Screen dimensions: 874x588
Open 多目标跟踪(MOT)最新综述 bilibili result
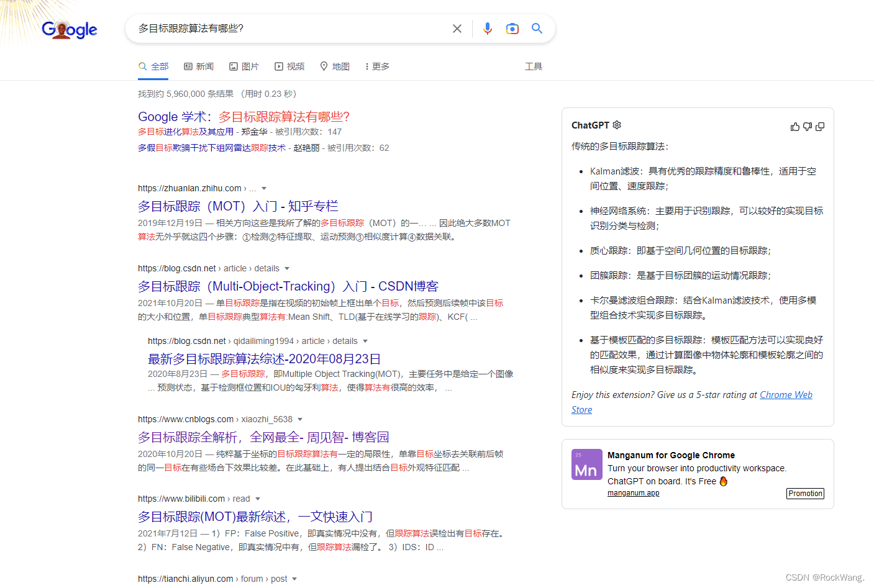pos(255,517)
